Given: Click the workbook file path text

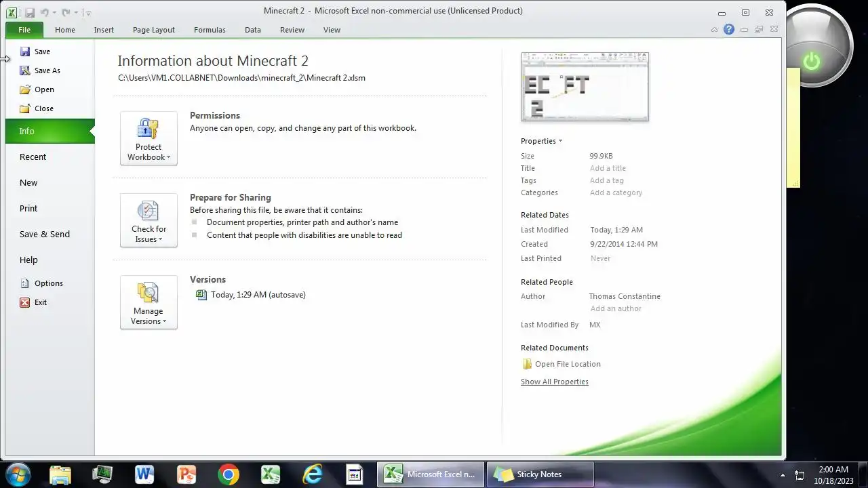Looking at the screenshot, I should pos(241,78).
